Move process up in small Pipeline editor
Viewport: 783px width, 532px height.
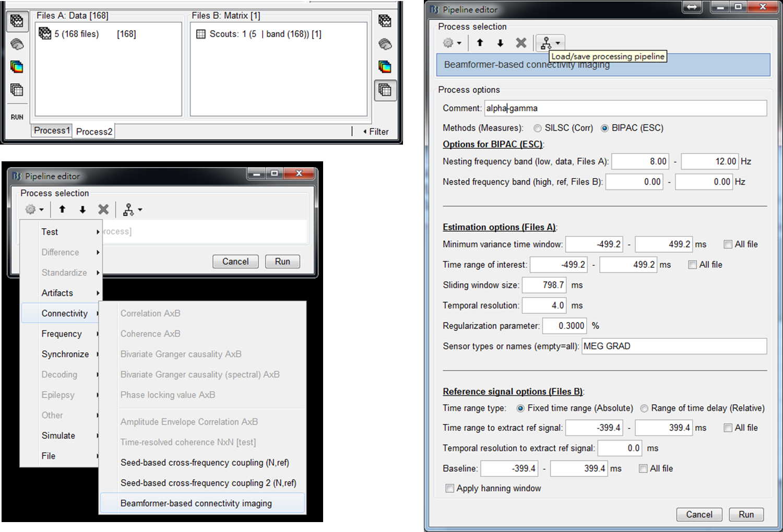click(62, 209)
